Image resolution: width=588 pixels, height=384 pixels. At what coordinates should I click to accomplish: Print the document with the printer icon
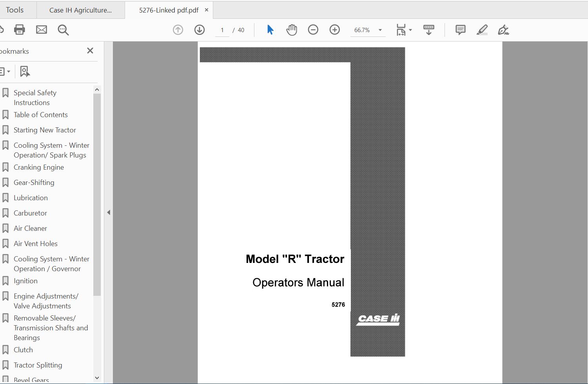tap(19, 30)
